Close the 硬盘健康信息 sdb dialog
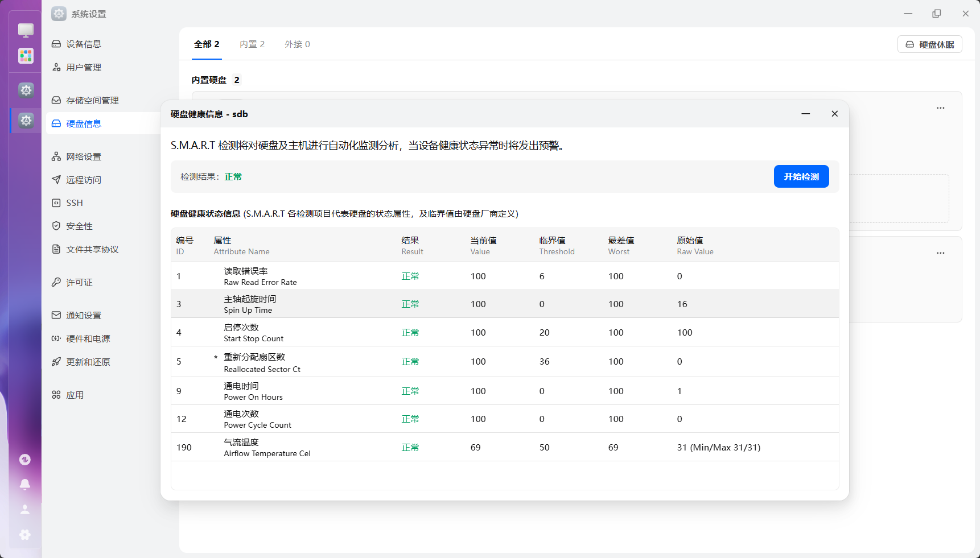 [834, 114]
